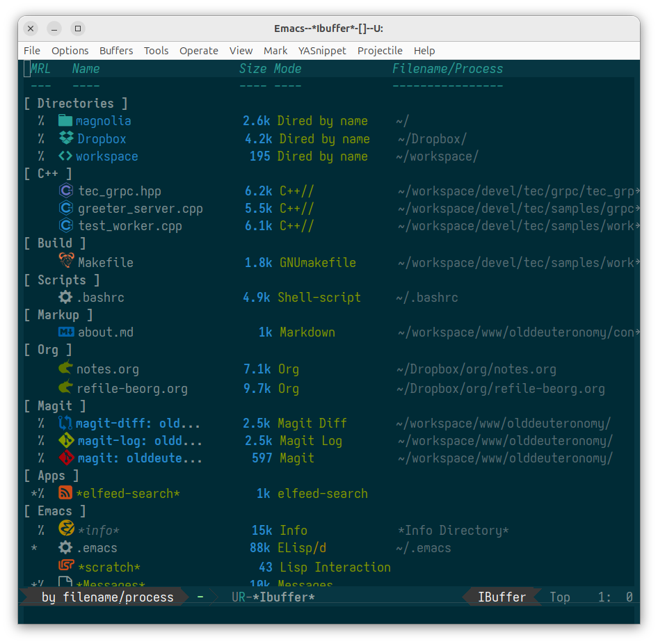Click the UR-*Ibuffer* name in modeline
This screenshot has width=658, height=644.
tap(273, 597)
